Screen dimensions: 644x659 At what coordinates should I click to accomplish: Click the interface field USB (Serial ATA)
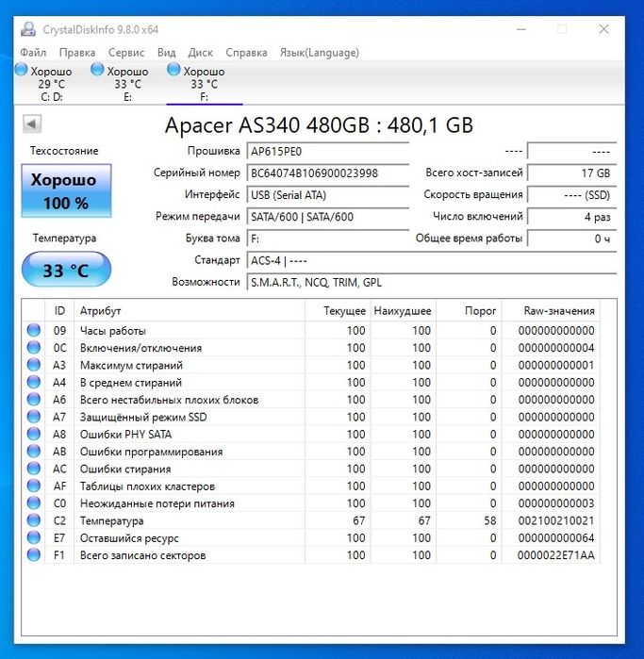pos(328,195)
